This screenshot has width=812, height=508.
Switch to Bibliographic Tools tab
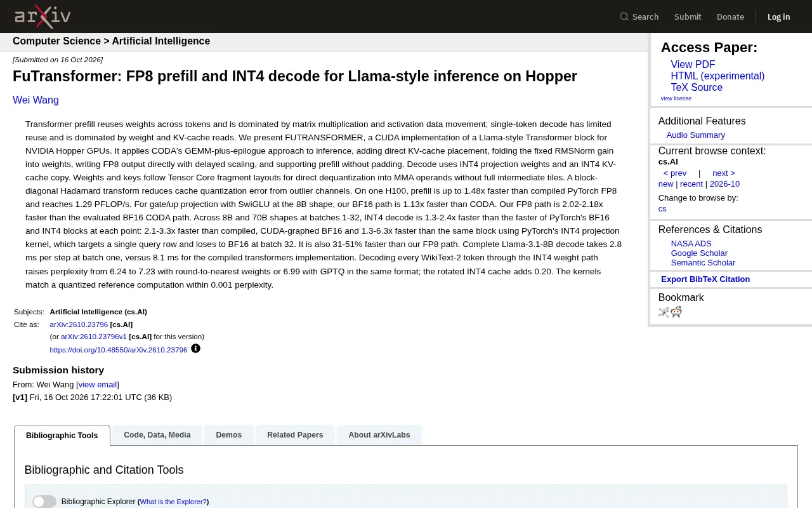click(62, 436)
